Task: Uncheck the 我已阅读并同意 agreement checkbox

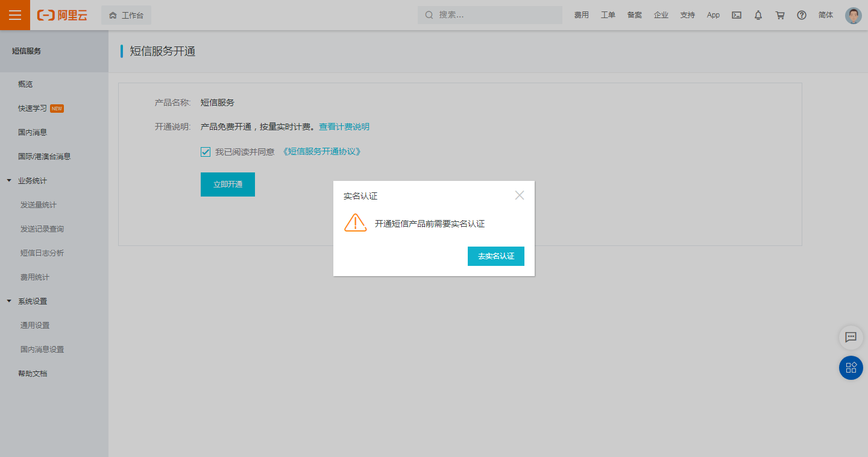Action: tap(206, 152)
